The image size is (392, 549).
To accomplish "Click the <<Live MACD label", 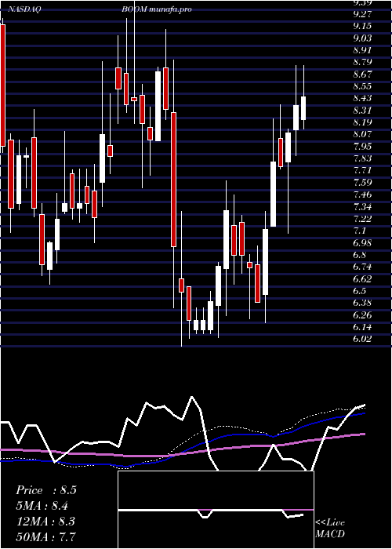I will coord(330,528).
